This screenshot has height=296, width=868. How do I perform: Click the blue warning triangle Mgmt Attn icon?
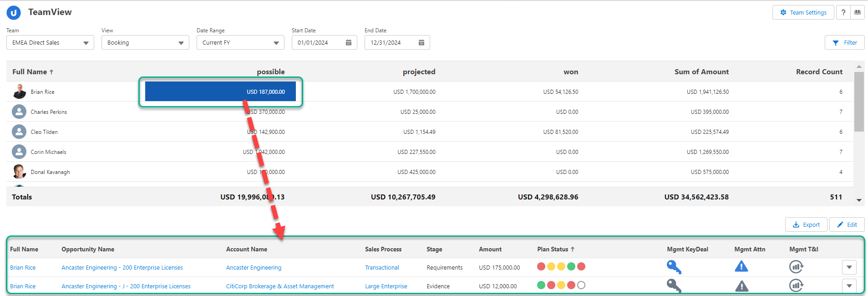tap(741, 267)
